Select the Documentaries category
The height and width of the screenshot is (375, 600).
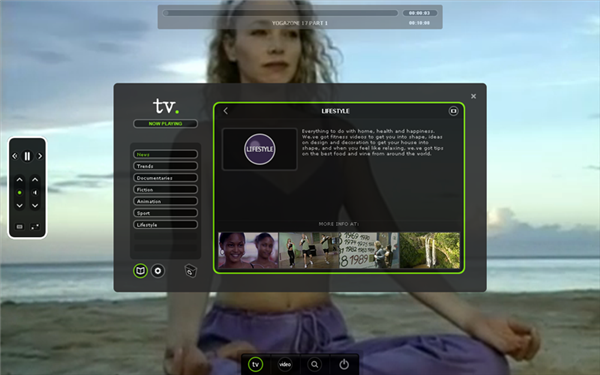tap(165, 178)
